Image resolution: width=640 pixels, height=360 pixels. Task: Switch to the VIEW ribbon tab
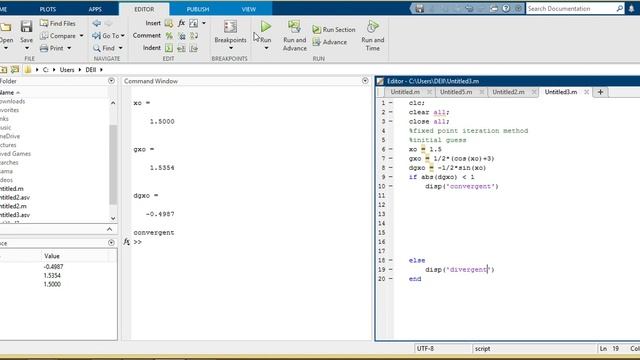click(x=249, y=9)
